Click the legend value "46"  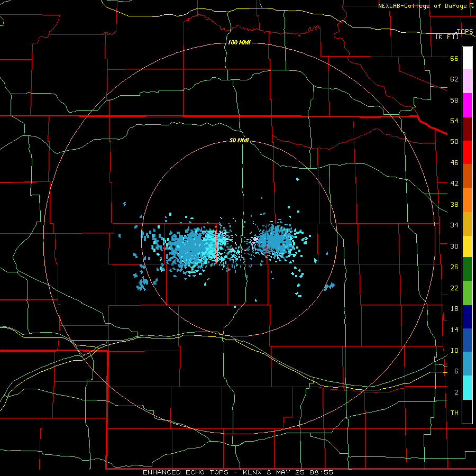coord(454,162)
